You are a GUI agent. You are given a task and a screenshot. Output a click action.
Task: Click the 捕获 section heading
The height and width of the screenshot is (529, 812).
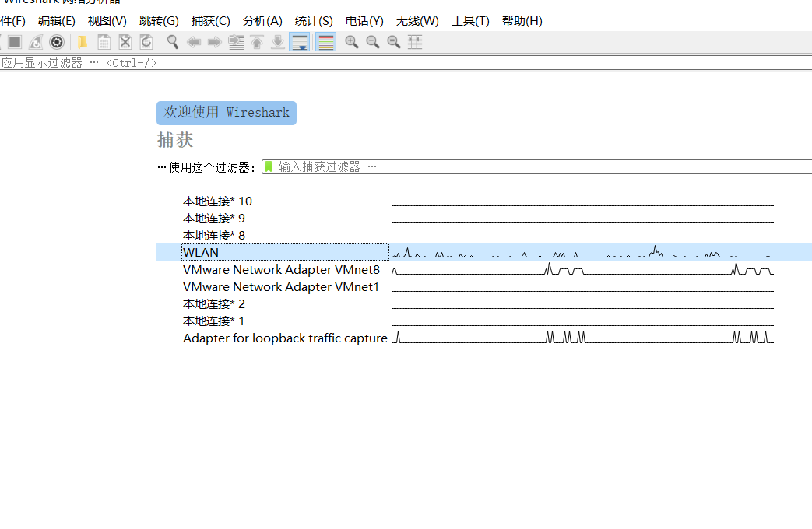[175, 140]
